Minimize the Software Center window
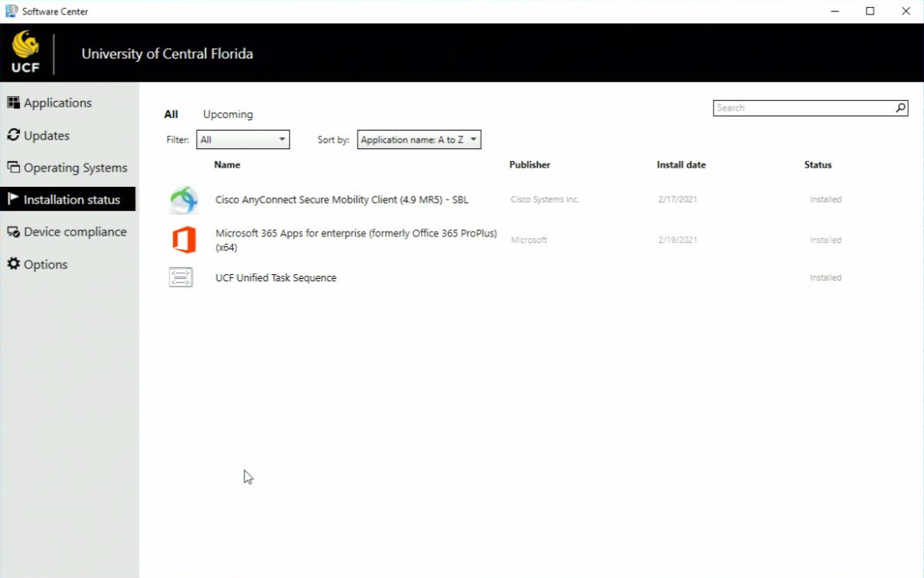Viewport: 924px width, 578px height. (834, 11)
